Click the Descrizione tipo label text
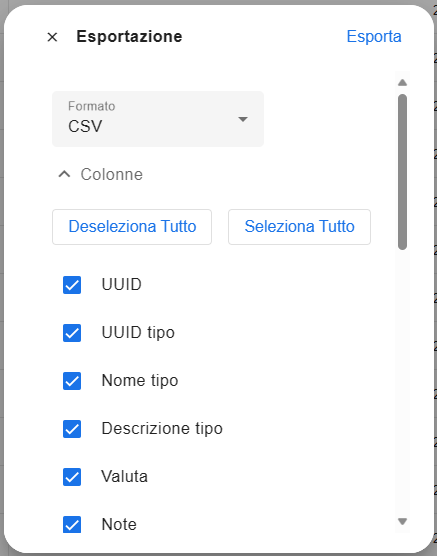Screen dimensions: 437x556 (x=162, y=428)
